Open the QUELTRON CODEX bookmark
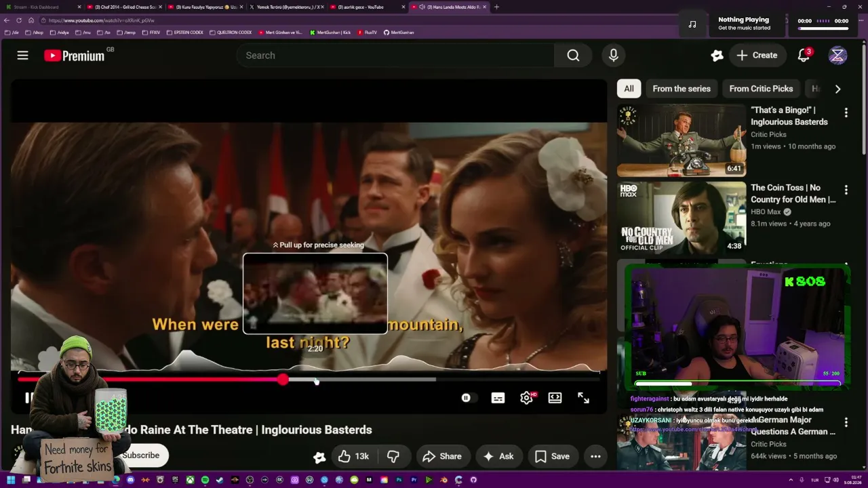This screenshot has height=488, width=868. pos(231,32)
